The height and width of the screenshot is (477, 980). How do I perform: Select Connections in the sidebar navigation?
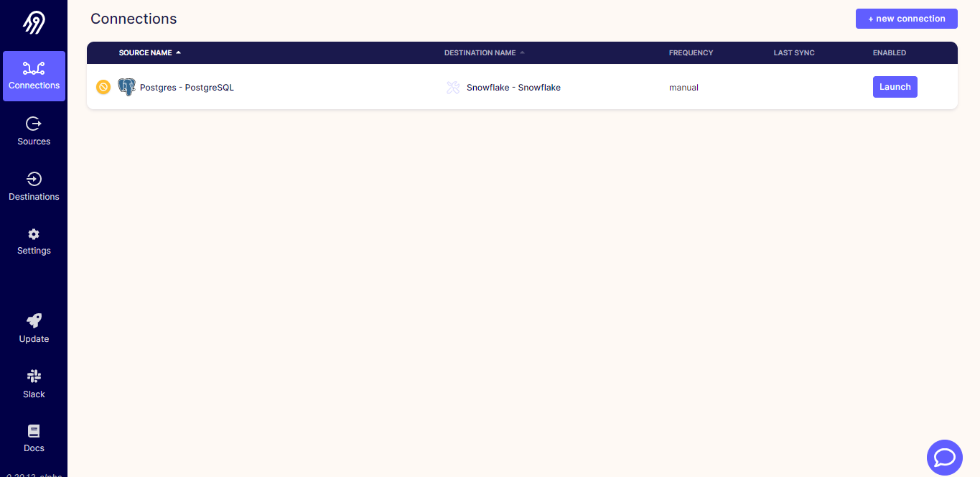pos(33,76)
